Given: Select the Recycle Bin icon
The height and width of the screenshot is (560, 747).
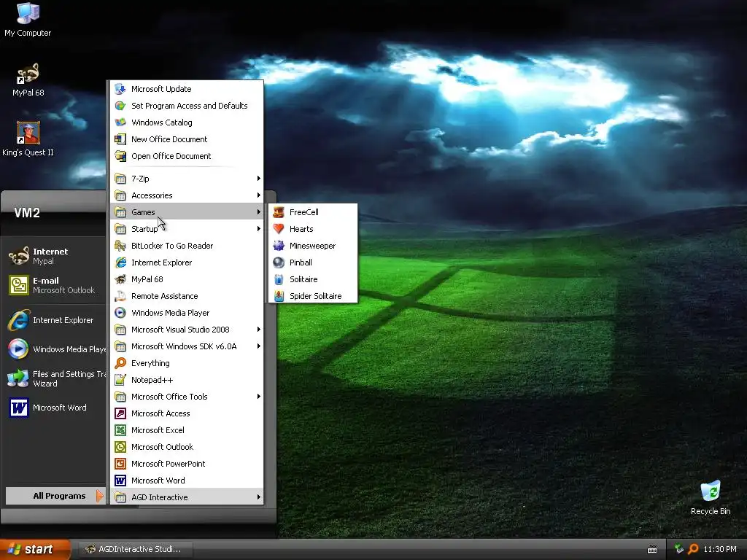Looking at the screenshot, I should point(711,498).
